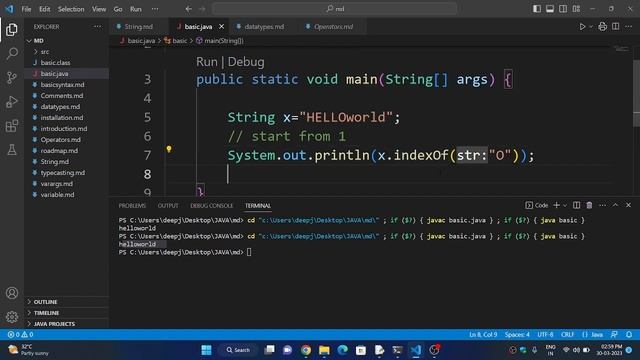Click the Debug code lens link
640x360 pixels.
246,62
